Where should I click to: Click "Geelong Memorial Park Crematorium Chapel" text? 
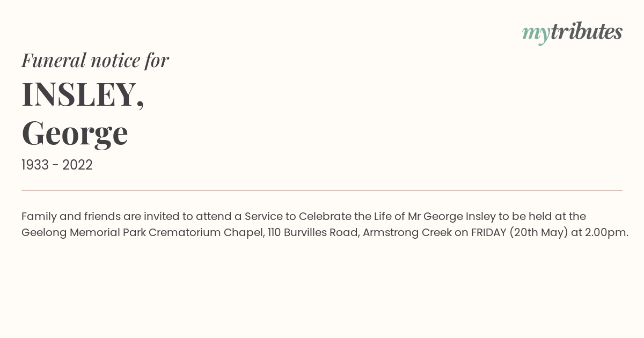(x=143, y=233)
